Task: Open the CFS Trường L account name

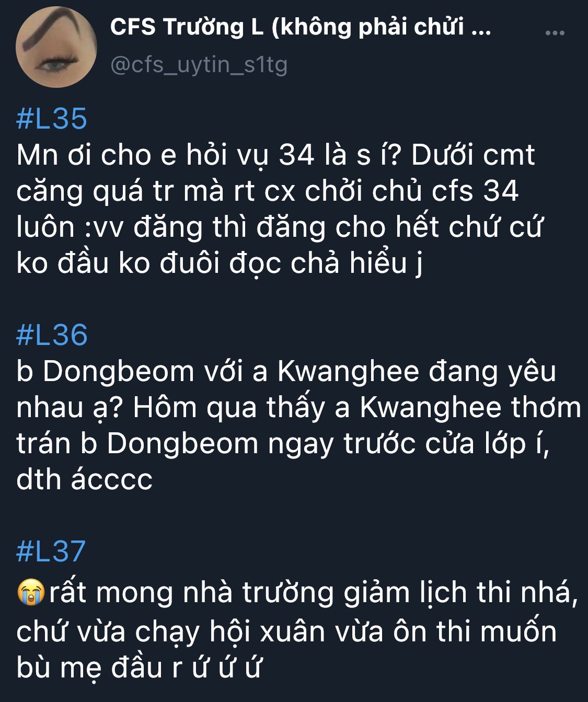Action: tap(301, 27)
